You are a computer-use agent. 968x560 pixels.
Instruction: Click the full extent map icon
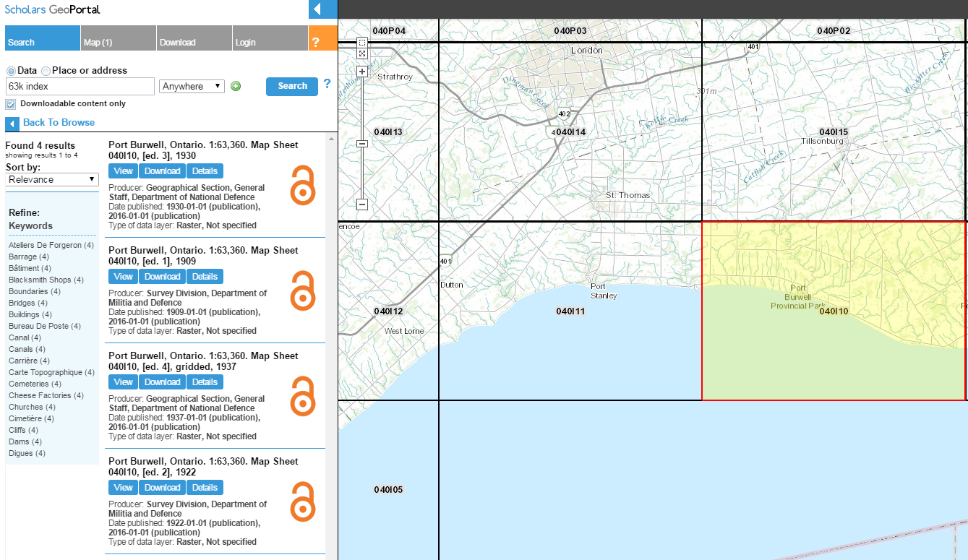[x=362, y=53]
